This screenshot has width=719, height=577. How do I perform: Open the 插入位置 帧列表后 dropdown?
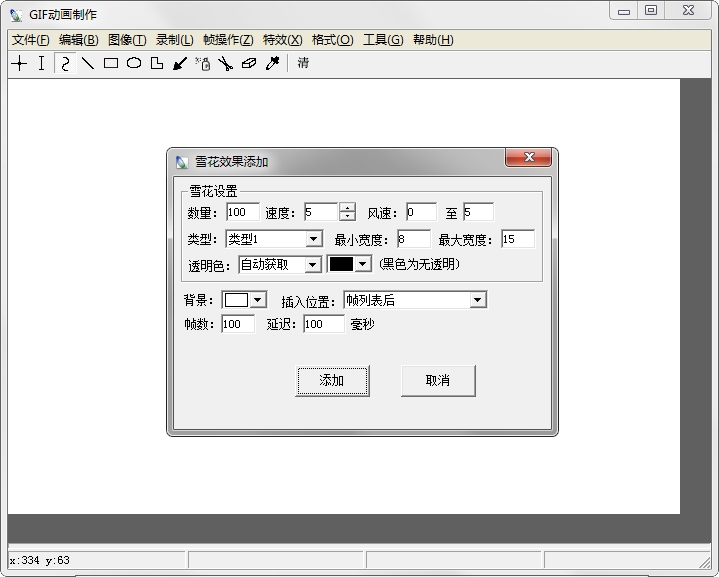pyautogui.click(x=477, y=300)
